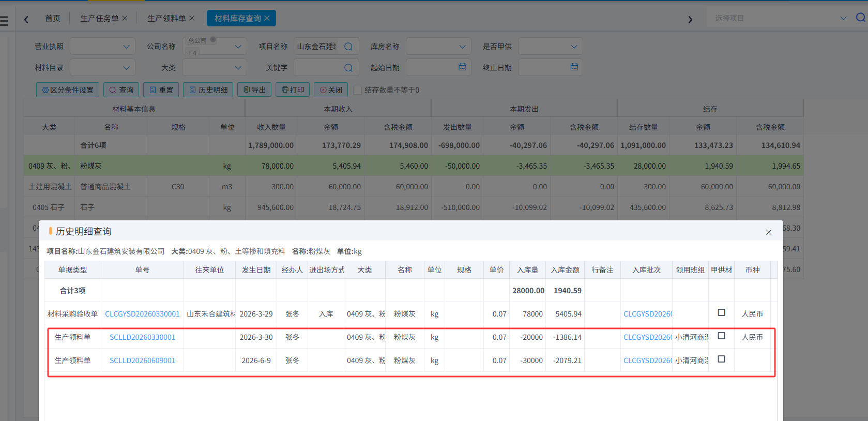The height and width of the screenshot is (421, 868).
Task: Expand the 大类 dropdown
Action: click(x=238, y=68)
